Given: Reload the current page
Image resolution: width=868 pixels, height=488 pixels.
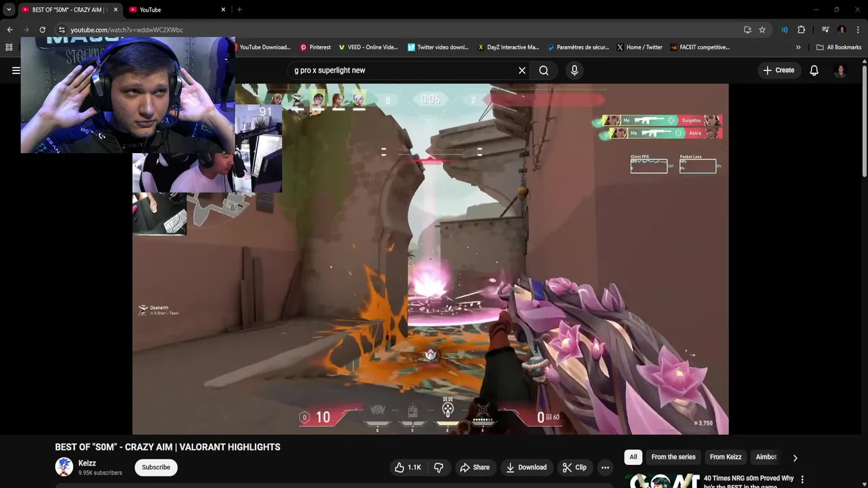Looking at the screenshot, I should (42, 30).
